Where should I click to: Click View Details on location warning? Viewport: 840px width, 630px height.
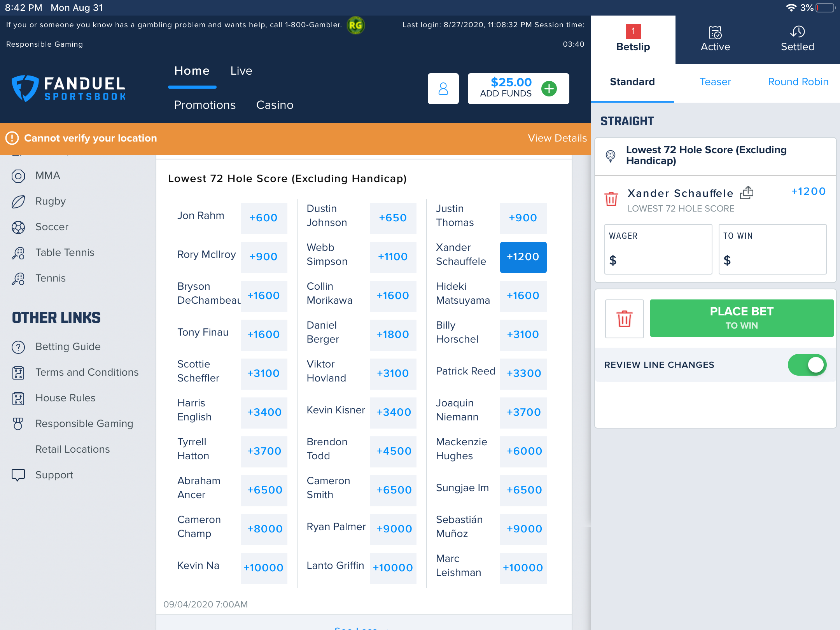pyautogui.click(x=557, y=138)
